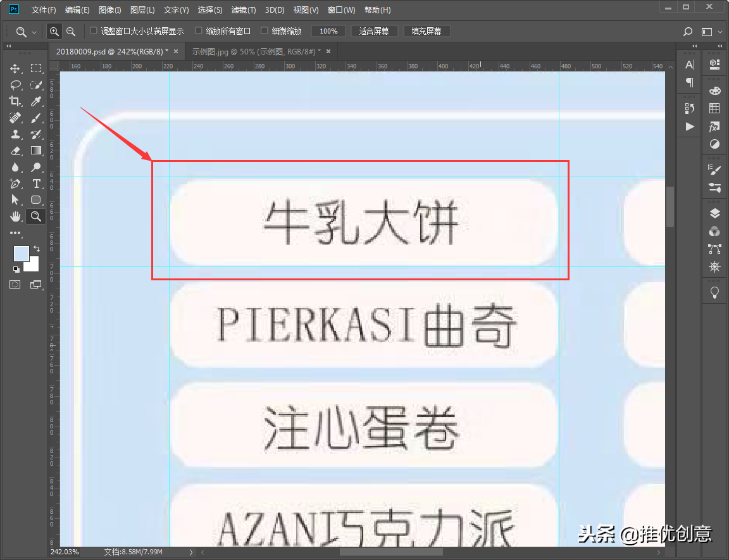Open the Channels panel icon
The width and height of the screenshot is (729, 560).
click(x=714, y=232)
